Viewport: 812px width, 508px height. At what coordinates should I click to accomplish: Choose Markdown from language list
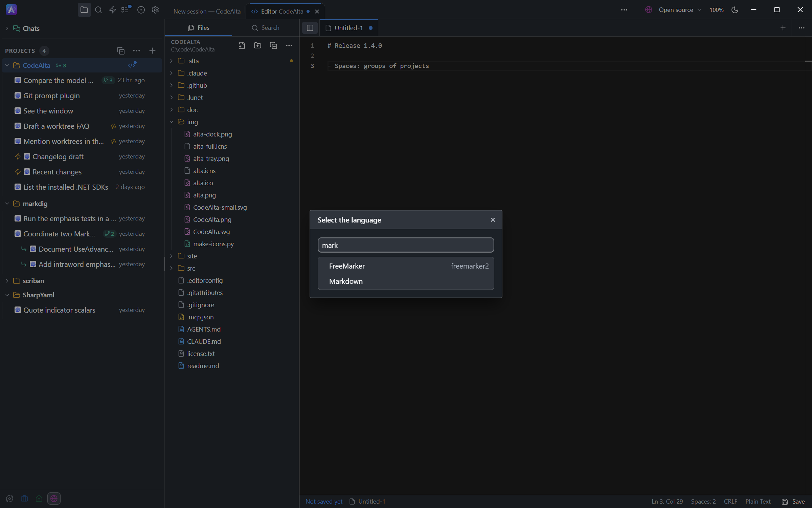click(406, 281)
